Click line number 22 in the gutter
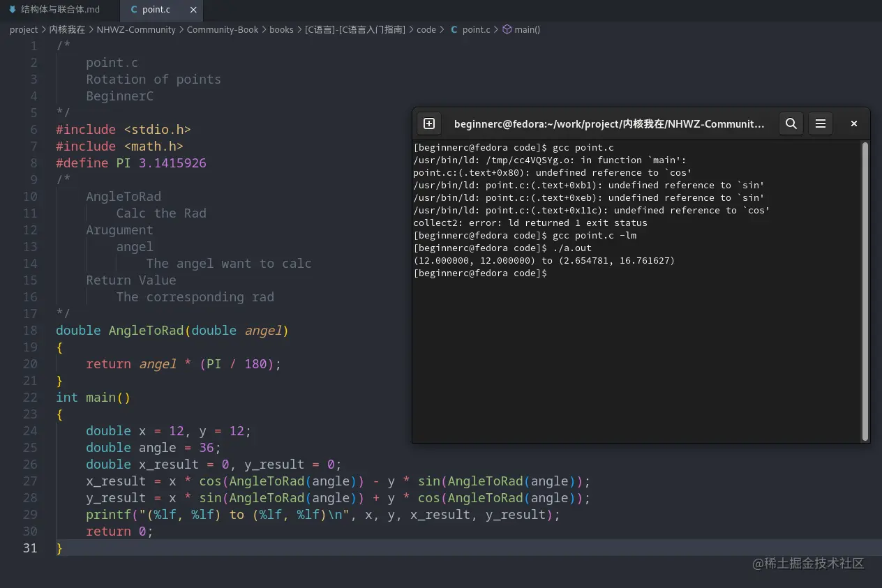This screenshot has height=588, width=882. click(30, 397)
